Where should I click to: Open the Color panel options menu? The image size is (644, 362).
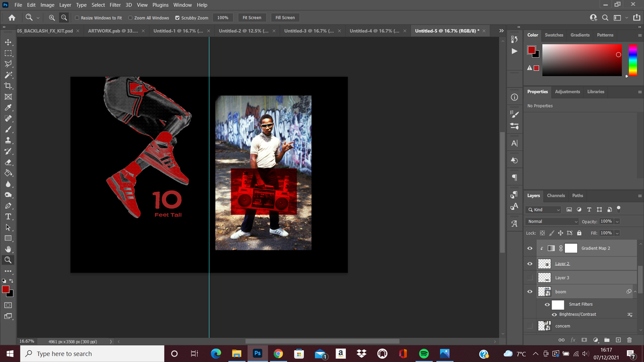coord(639,35)
